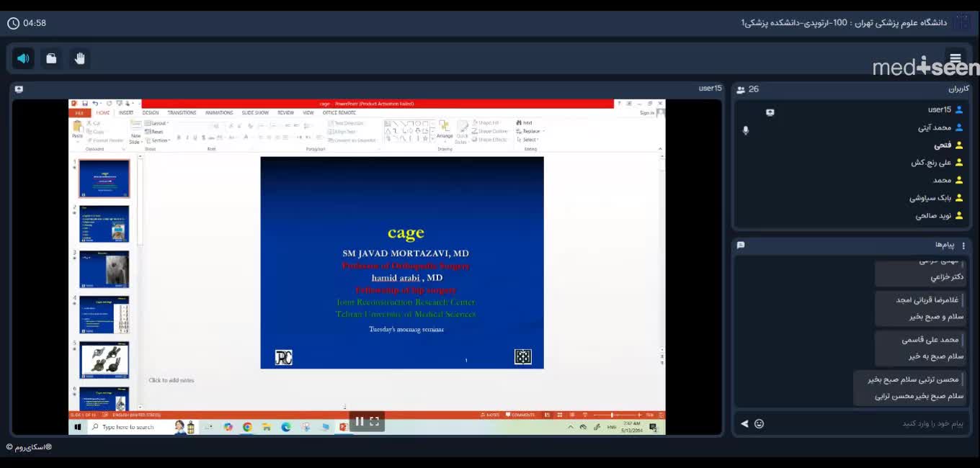Open the TRANSITIONS tab in the PowerPoint ribbon
The height and width of the screenshot is (468, 980).
tap(182, 113)
